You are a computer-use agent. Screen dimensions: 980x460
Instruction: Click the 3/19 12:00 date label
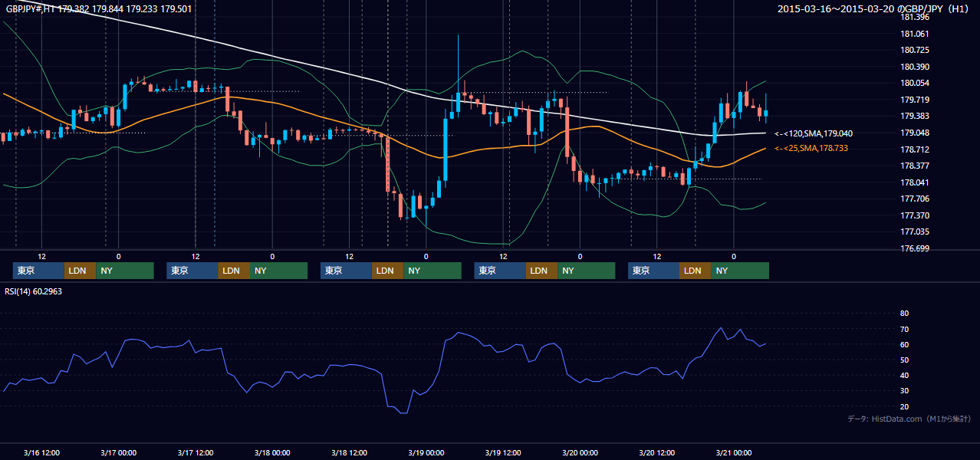(503, 453)
